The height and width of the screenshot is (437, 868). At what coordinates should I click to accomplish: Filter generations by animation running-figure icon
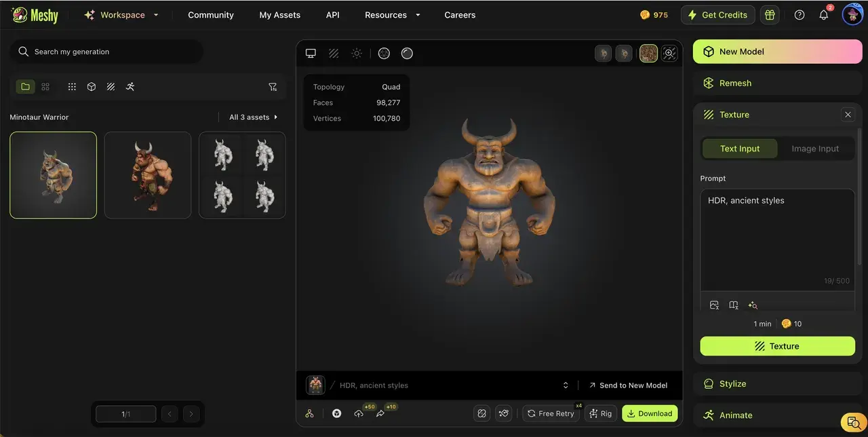130,87
